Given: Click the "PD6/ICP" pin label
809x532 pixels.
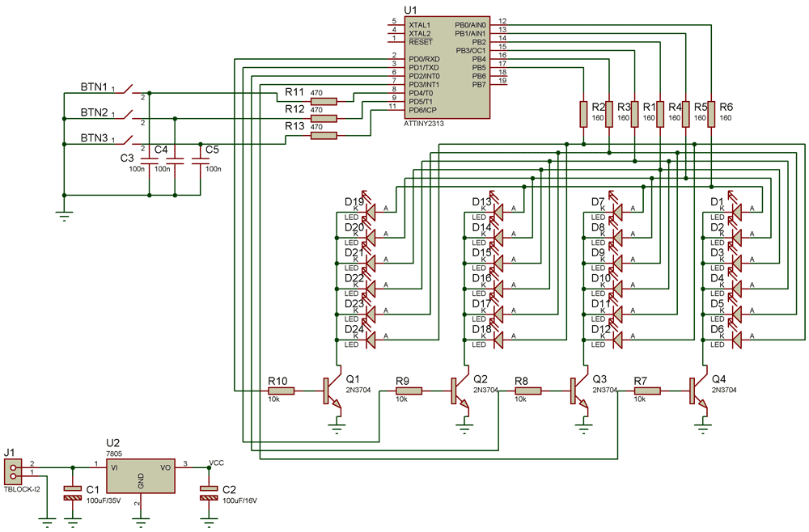Looking at the screenshot, I should [422, 110].
